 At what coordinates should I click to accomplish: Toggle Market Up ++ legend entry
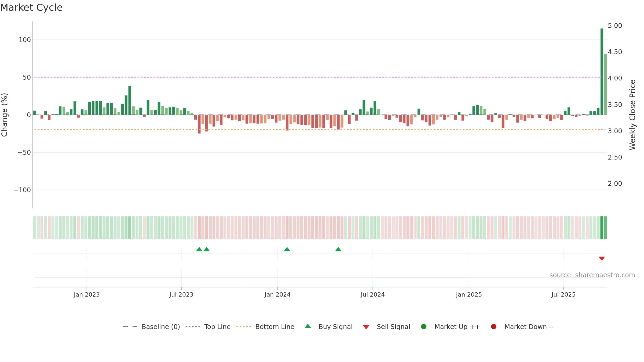click(451, 327)
